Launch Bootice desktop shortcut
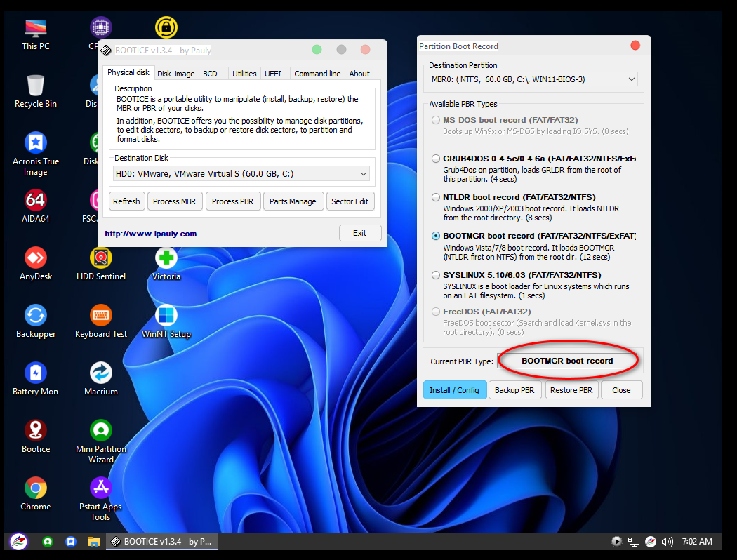The height and width of the screenshot is (560, 737). [x=36, y=436]
